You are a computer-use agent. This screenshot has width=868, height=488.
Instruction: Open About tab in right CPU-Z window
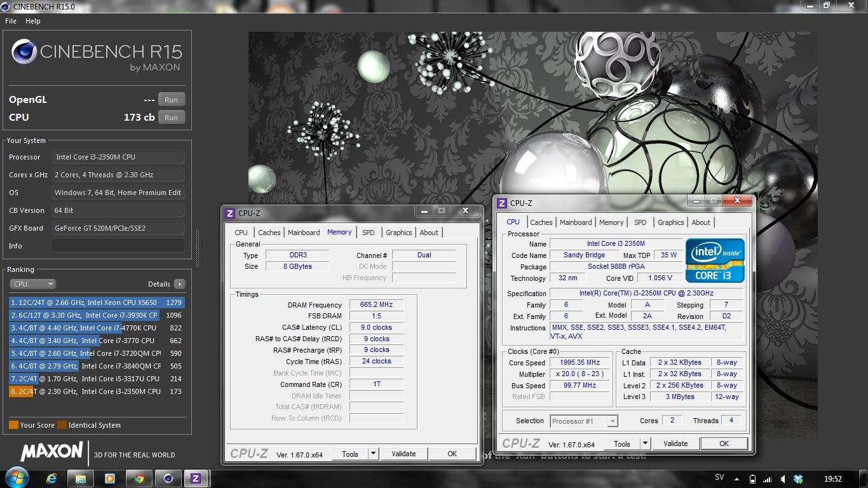tap(701, 222)
